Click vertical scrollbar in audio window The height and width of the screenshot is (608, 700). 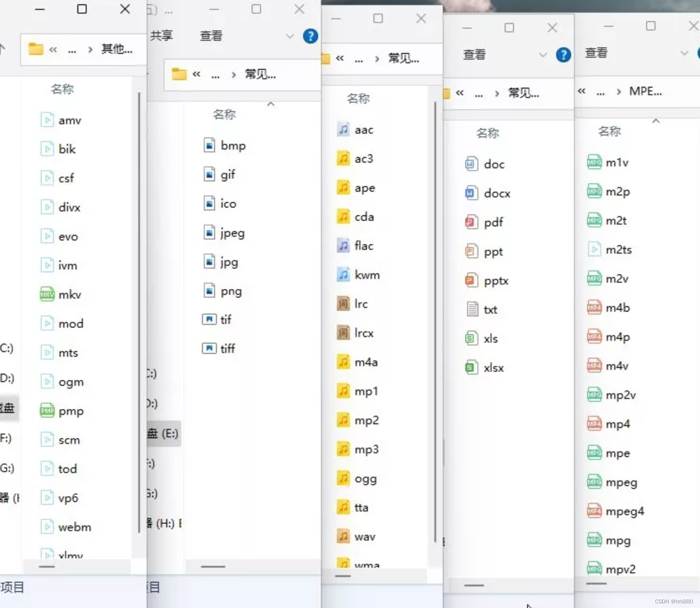[435, 323]
